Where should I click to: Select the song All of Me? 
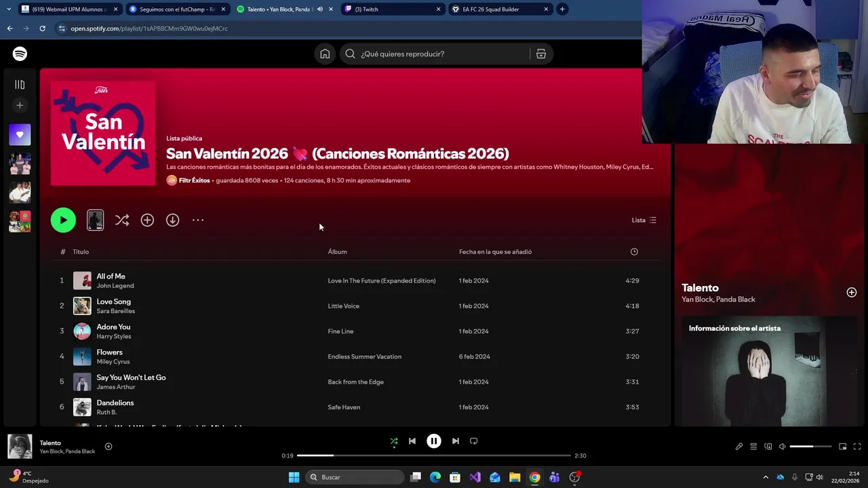point(111,276)
